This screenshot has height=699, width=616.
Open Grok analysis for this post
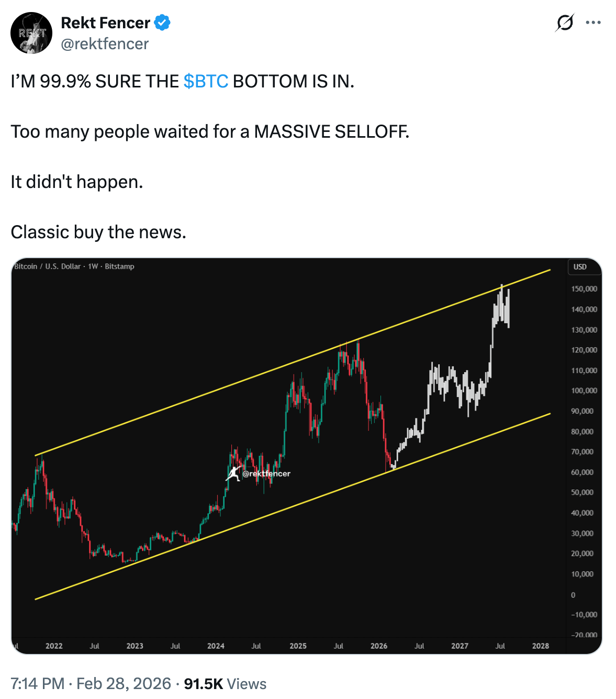565,23
